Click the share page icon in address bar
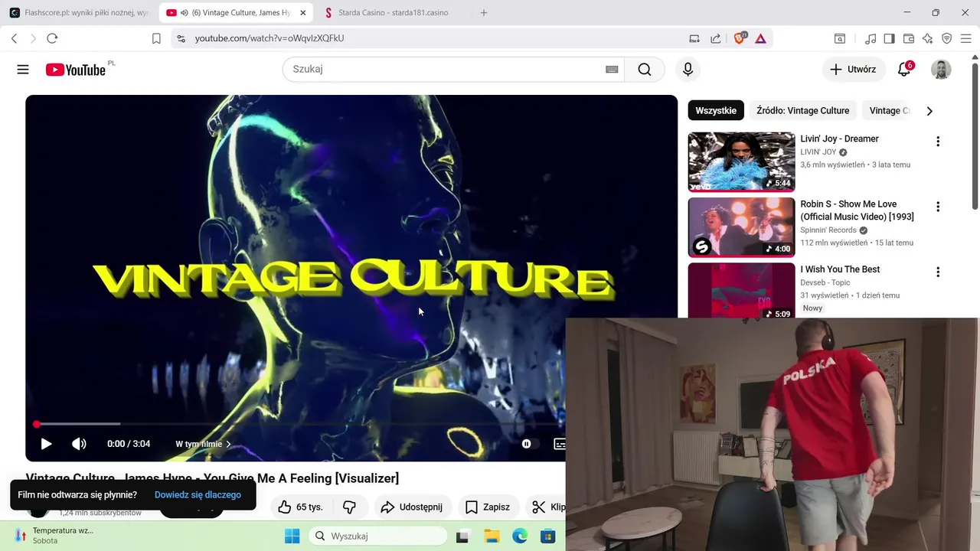The image size is (980, 551). (x=715, y=38)
